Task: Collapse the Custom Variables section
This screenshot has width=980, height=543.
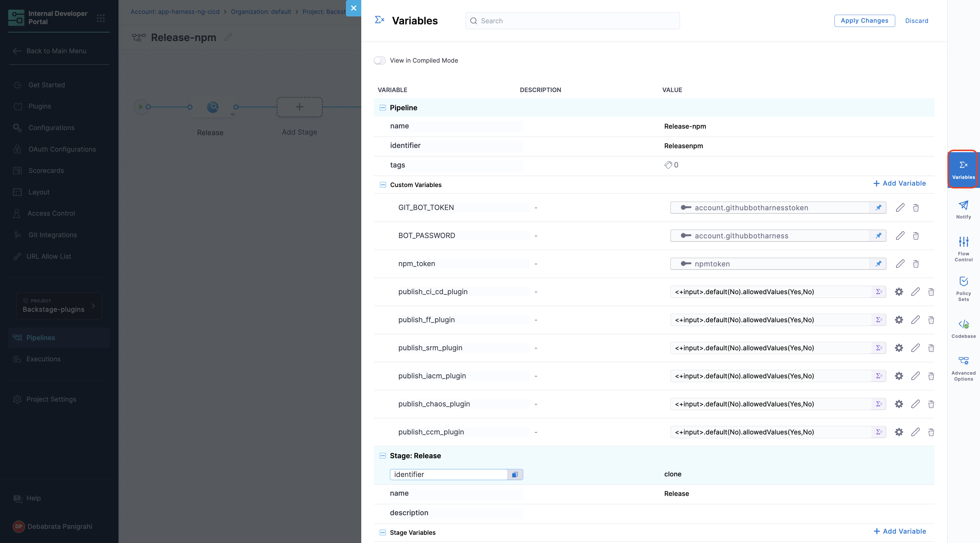Action: (383, 185)
